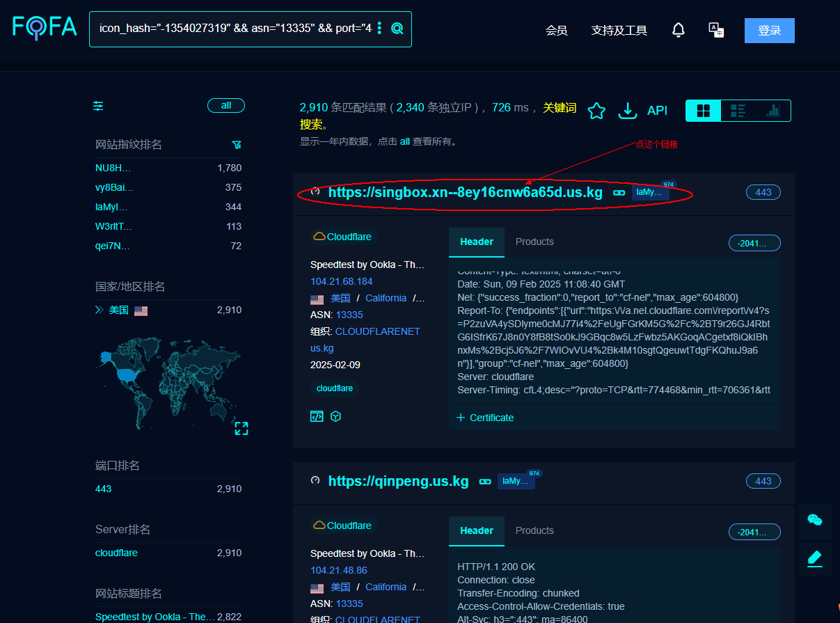Star this query to favorites
The image size is (840, 623).
596,111
